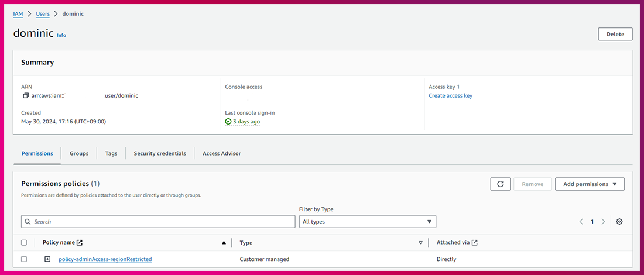The image size is (644, 275).
Task: Sort by Type column arrow
Action: point(420,243)
